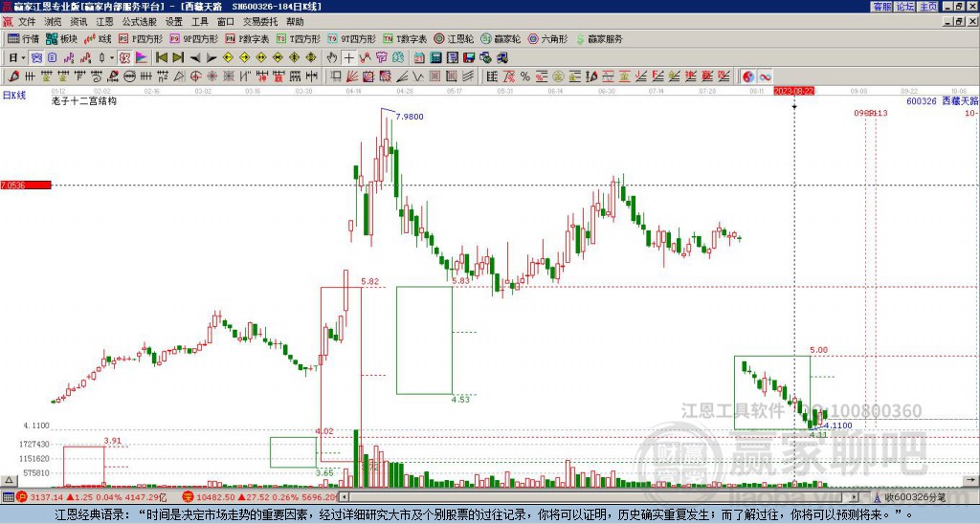
Task: Select the triangle ruler tool icon
Action: [179, 76]
